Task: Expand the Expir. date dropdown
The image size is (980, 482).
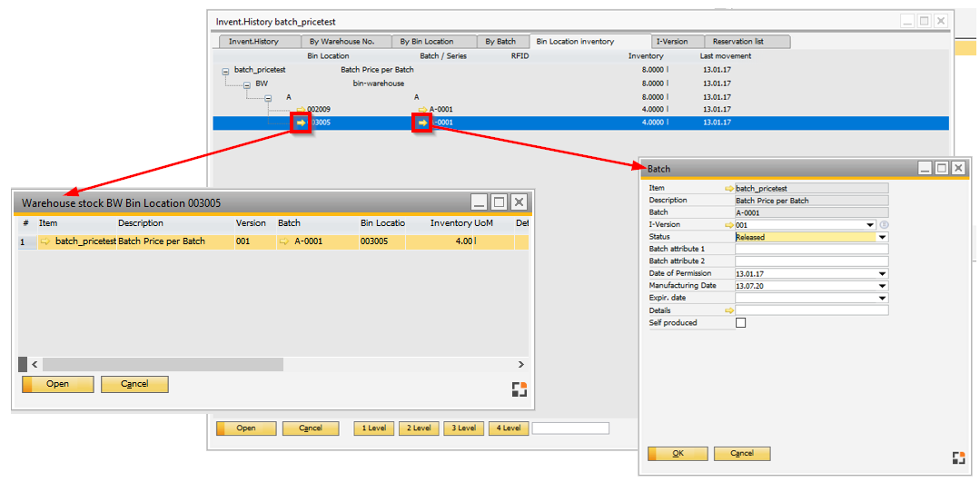Action: pos(882,298)
